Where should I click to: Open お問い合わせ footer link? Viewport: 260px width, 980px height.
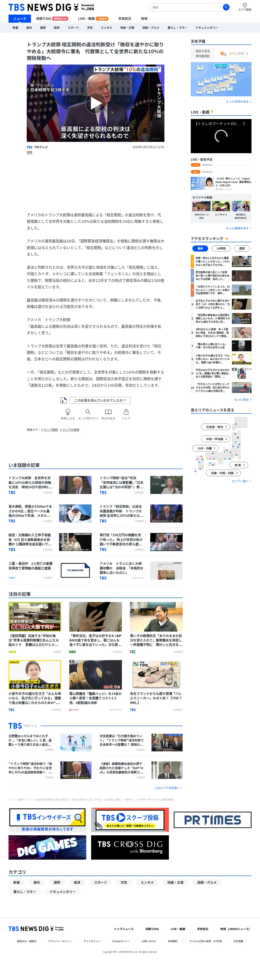tap(149, 941)
